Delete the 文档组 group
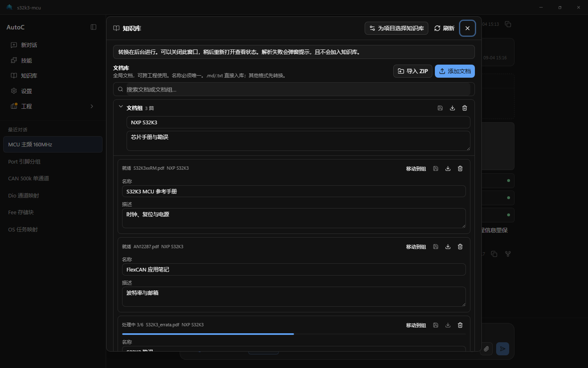The height and width of the screenshot is (368, 588). coord(465,108)
